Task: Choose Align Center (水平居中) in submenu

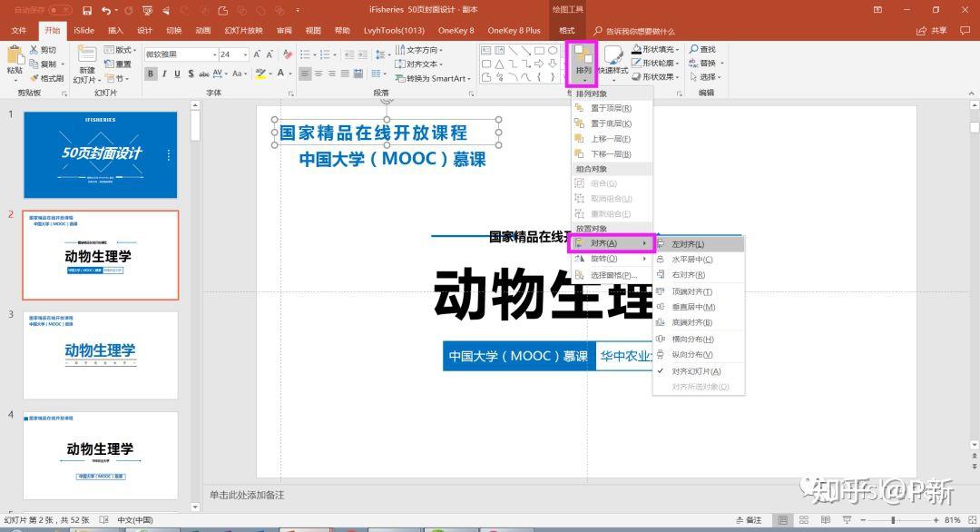Action: [x=699, y=259]
